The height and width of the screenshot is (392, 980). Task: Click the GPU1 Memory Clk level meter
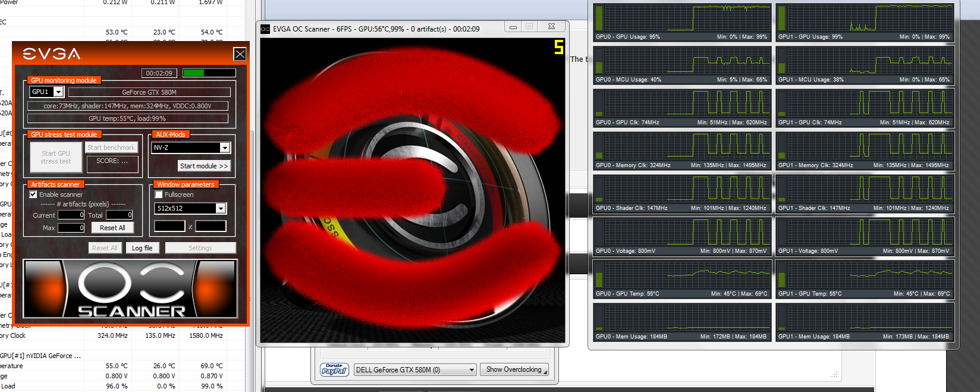click(x=781, y=146)
